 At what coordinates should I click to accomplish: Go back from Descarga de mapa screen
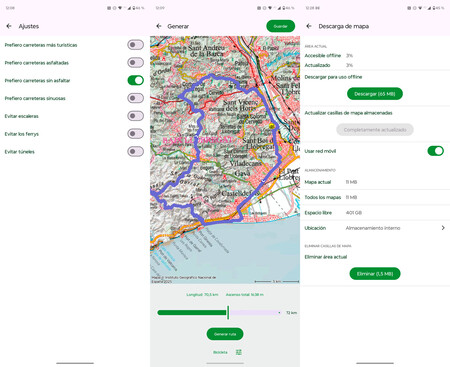[x=309, y=26]
